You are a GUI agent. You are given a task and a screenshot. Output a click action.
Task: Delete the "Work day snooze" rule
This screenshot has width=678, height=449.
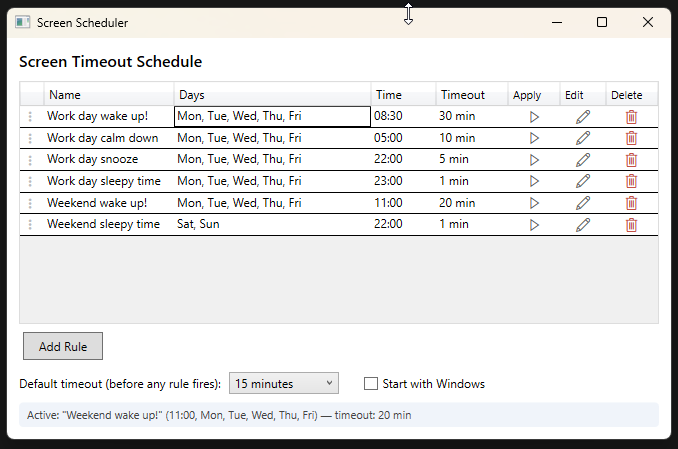631,160
